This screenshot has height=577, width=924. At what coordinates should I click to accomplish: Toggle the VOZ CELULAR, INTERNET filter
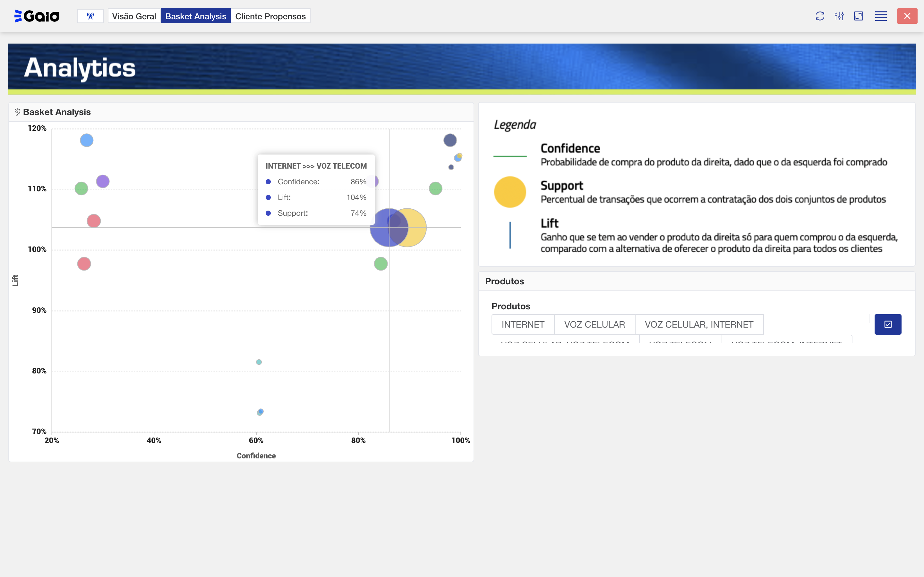699,324
